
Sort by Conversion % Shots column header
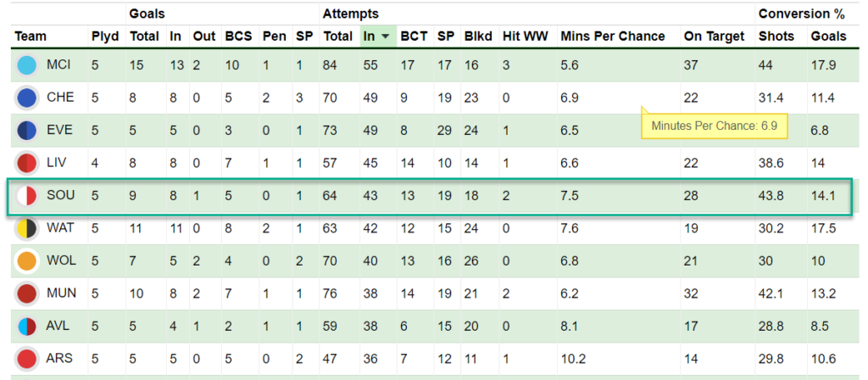click(x=776, y=36)
